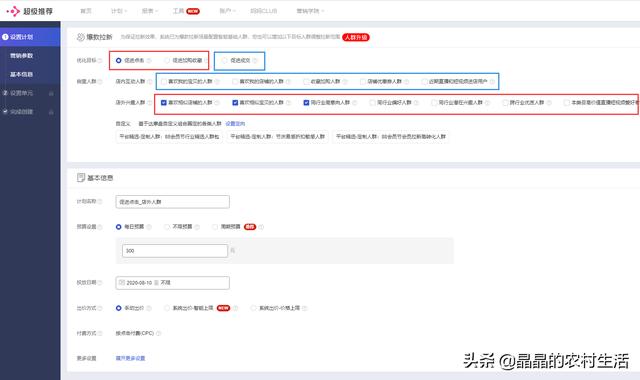Check 喜欢我的宝贝的人群 checkbox
Viewport: 640px width, 380px height.
(164, 82)
